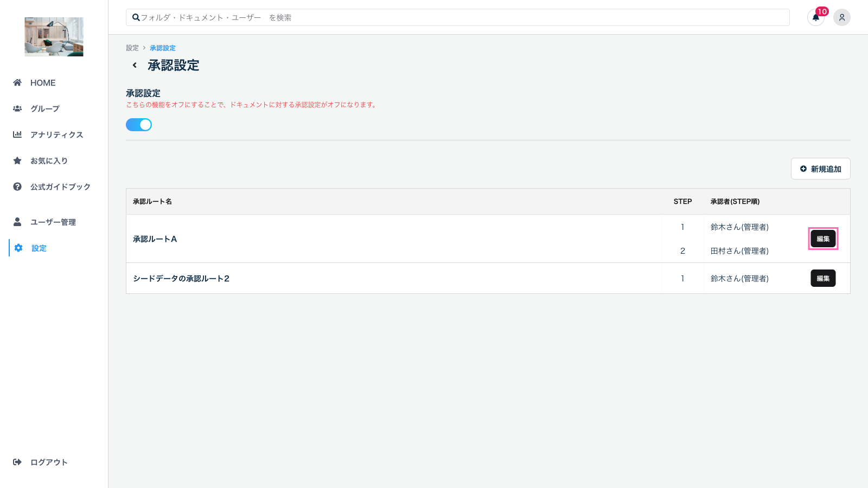Click the 新規追加 button
The height and width of the screenshot is (488, 868).
click(820, 169)
